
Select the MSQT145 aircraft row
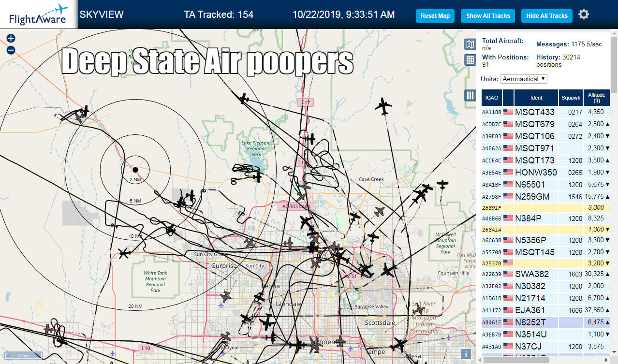545,252
